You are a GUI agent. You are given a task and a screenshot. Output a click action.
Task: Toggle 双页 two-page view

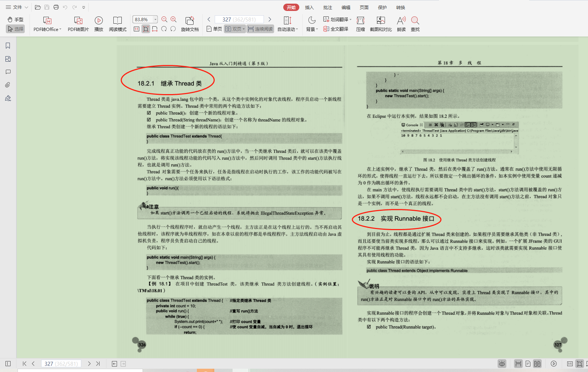235,29
